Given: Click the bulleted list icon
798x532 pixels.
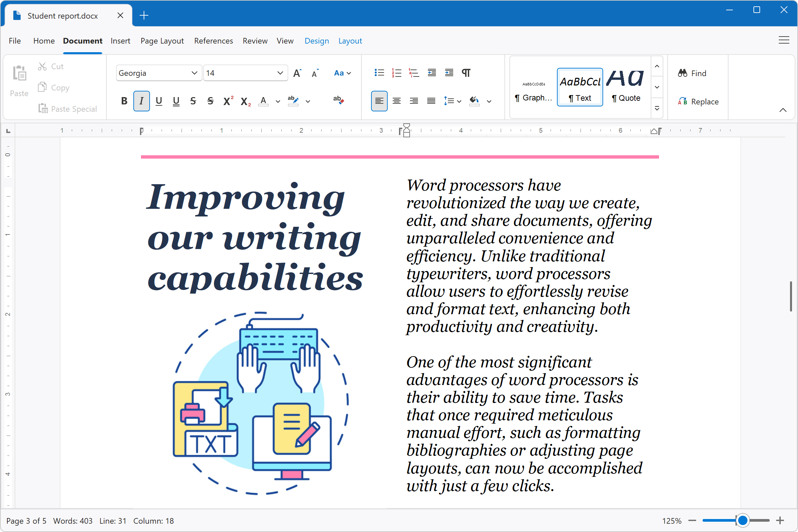Looking at the screenshot, I should click(x=379, y=72).
